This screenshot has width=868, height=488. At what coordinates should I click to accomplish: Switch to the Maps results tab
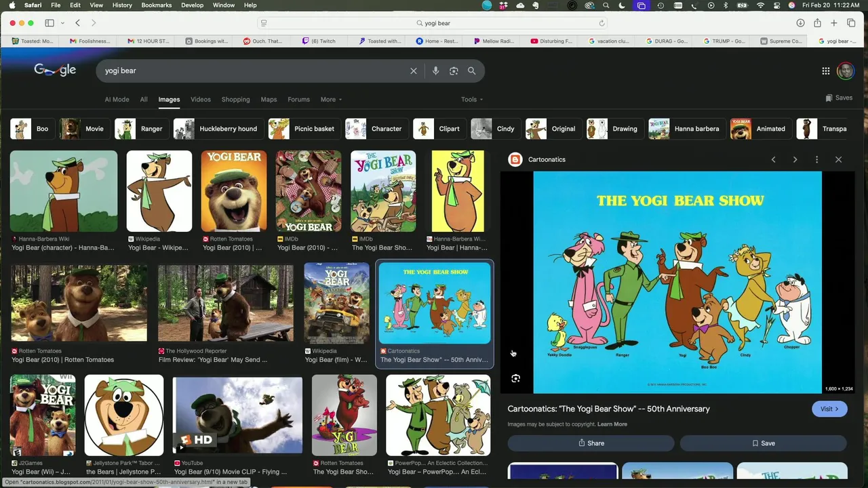click(269, 100)
